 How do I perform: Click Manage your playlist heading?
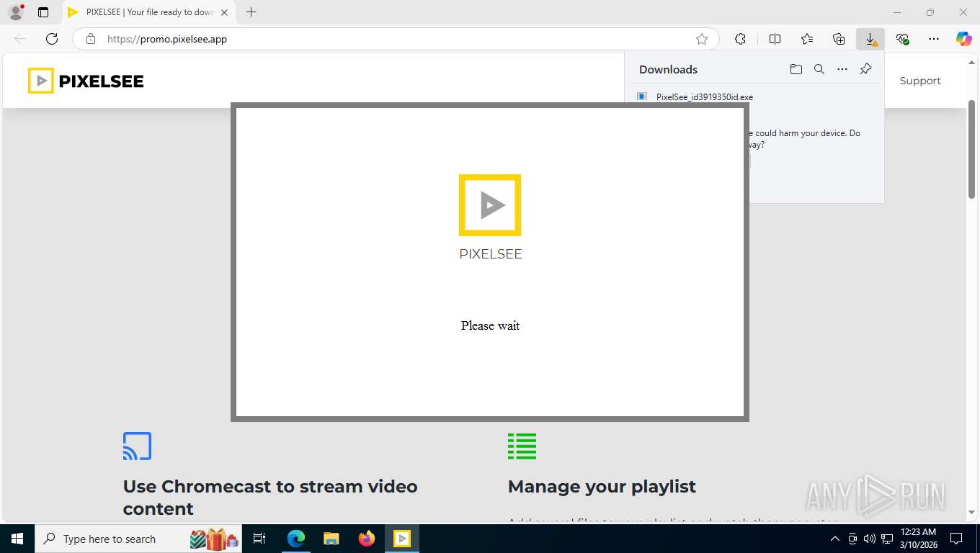pyautogui.click(x=602, y=487)
